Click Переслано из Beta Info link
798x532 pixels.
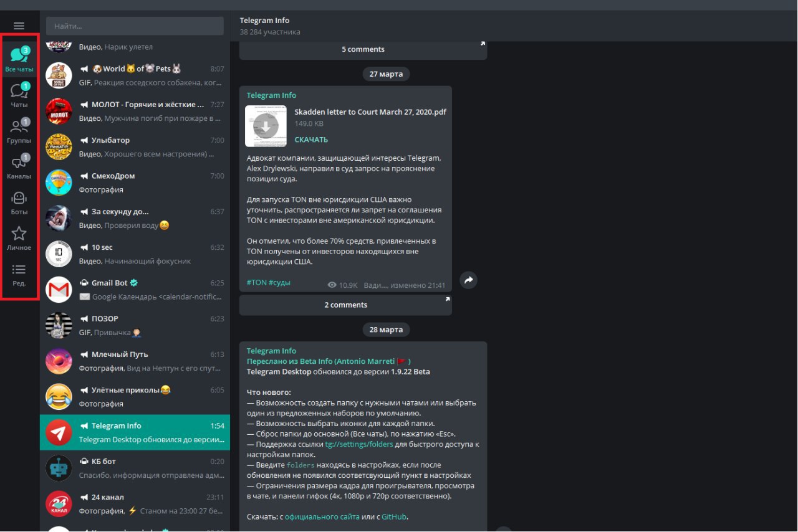pos(329,361)
